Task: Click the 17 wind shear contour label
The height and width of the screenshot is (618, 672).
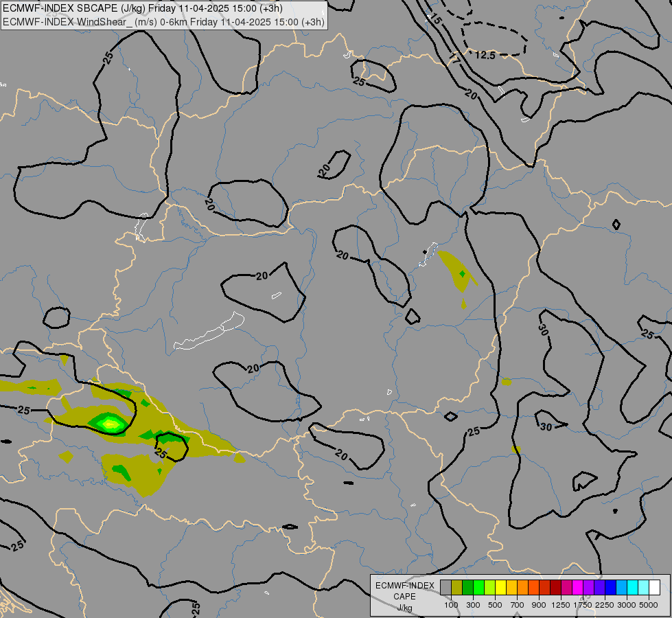Action: coord(454,58)
